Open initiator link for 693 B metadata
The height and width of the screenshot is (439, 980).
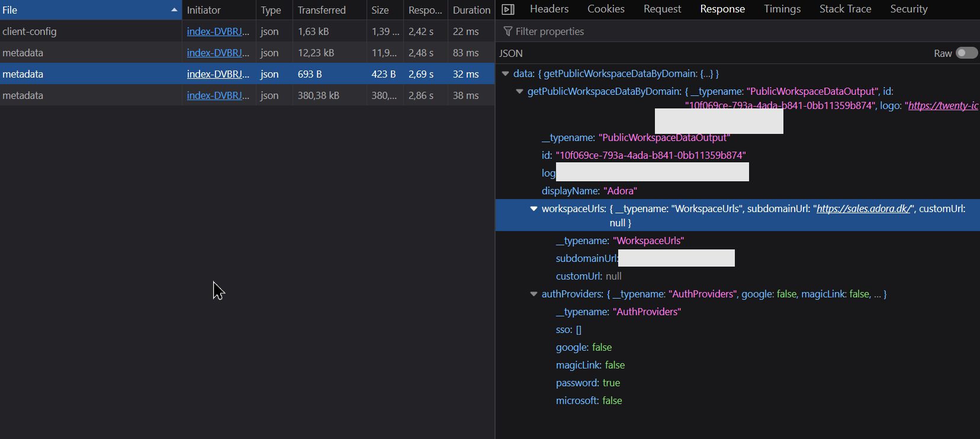(218, 74)
